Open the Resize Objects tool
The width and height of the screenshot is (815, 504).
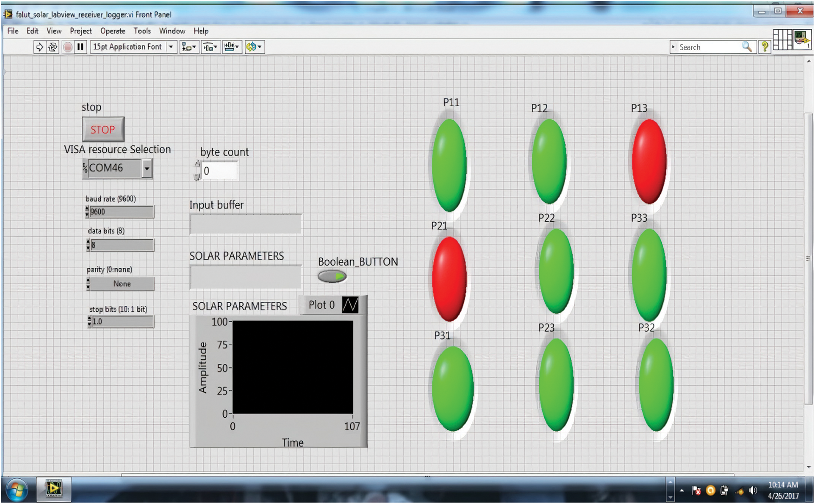[231, 47]
